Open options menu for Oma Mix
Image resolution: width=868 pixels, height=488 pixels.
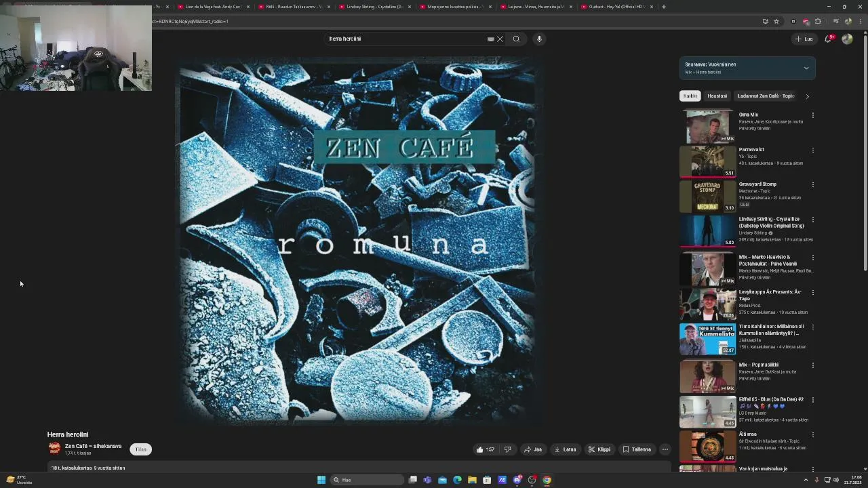coord(812,115)
